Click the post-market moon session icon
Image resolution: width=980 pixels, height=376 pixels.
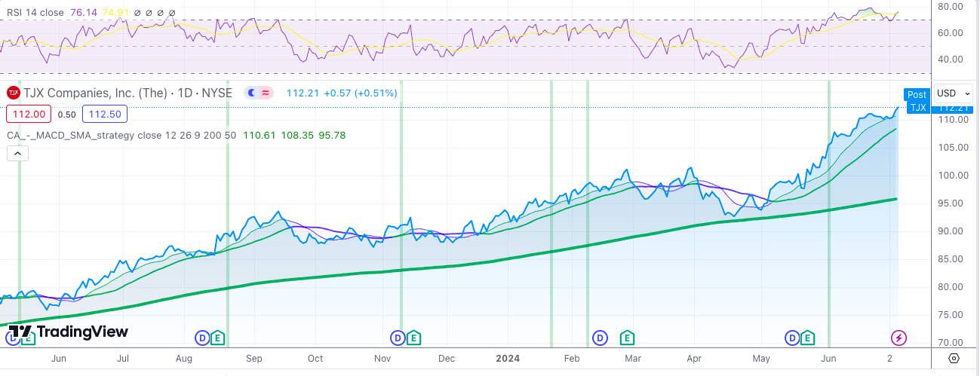click(252, 93)
